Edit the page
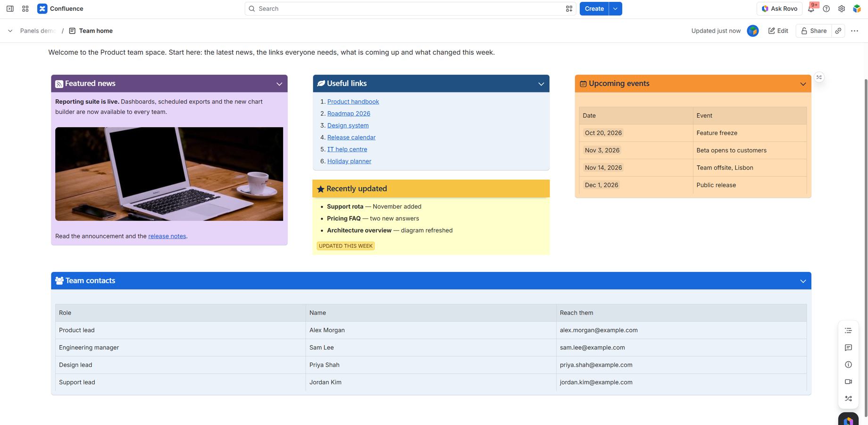Screen dimensions: 868x425 778,31
